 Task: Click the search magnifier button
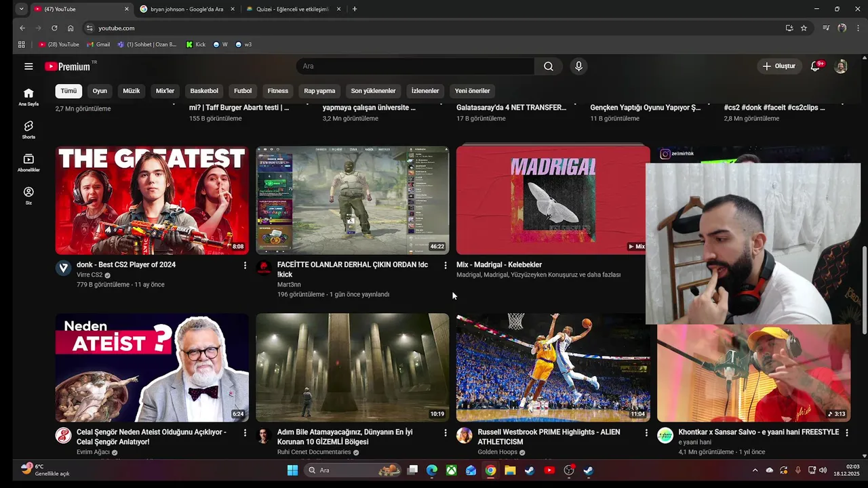(549, 66)
